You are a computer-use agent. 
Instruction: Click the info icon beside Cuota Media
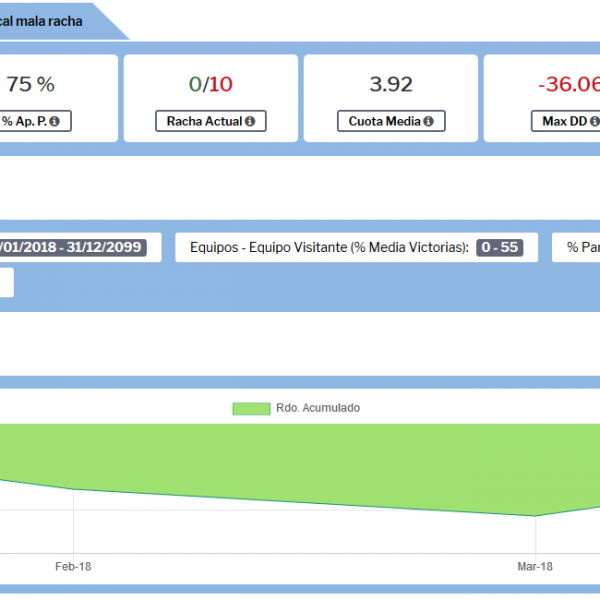428,121
